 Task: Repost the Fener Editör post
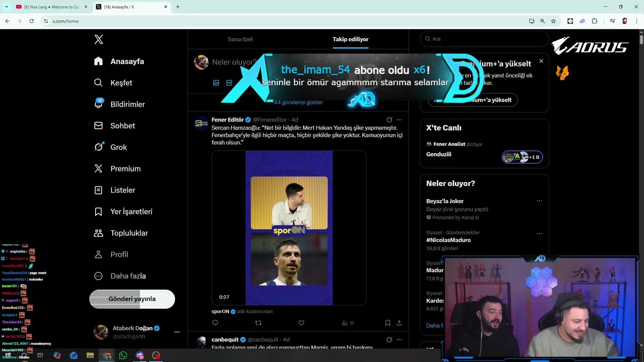tap(258, 323)
